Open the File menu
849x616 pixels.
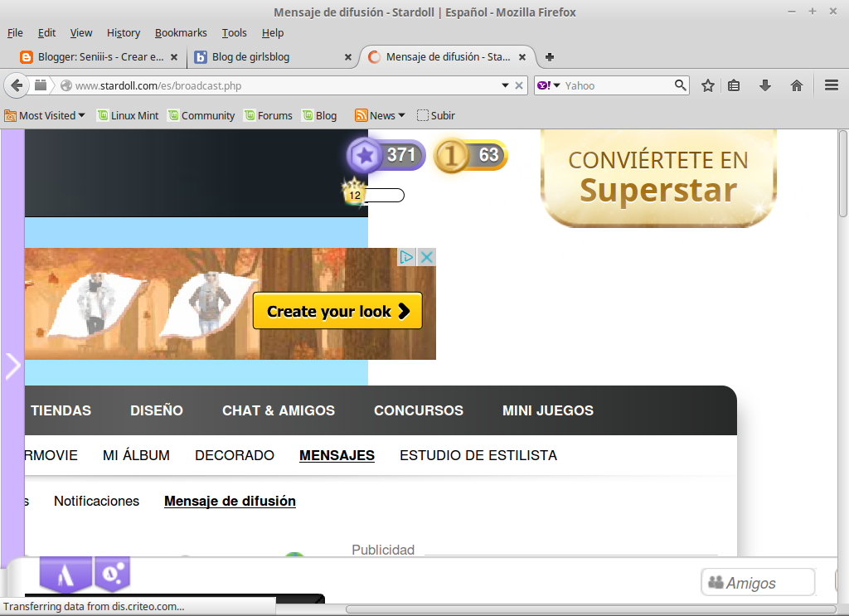pyautogui.click(x=15, y=33)
